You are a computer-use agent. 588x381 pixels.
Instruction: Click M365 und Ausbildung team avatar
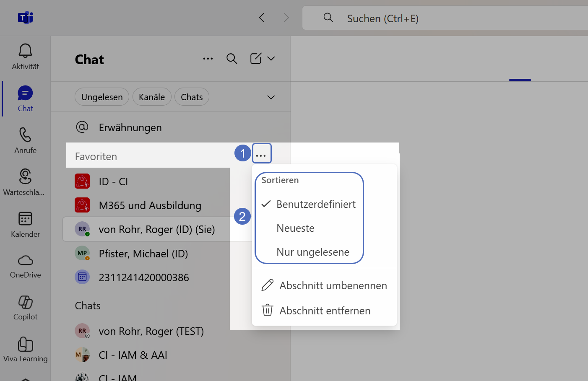(x=82, y=205)
